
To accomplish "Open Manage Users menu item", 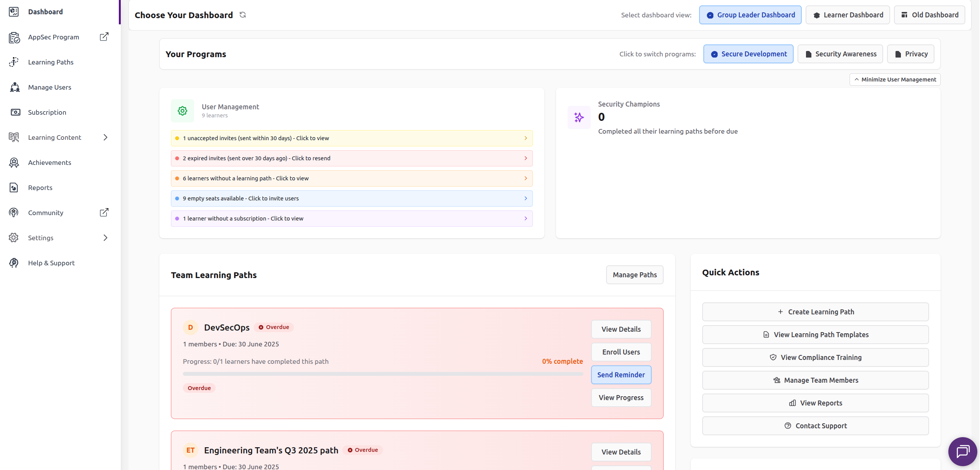I will click(50, 87).
